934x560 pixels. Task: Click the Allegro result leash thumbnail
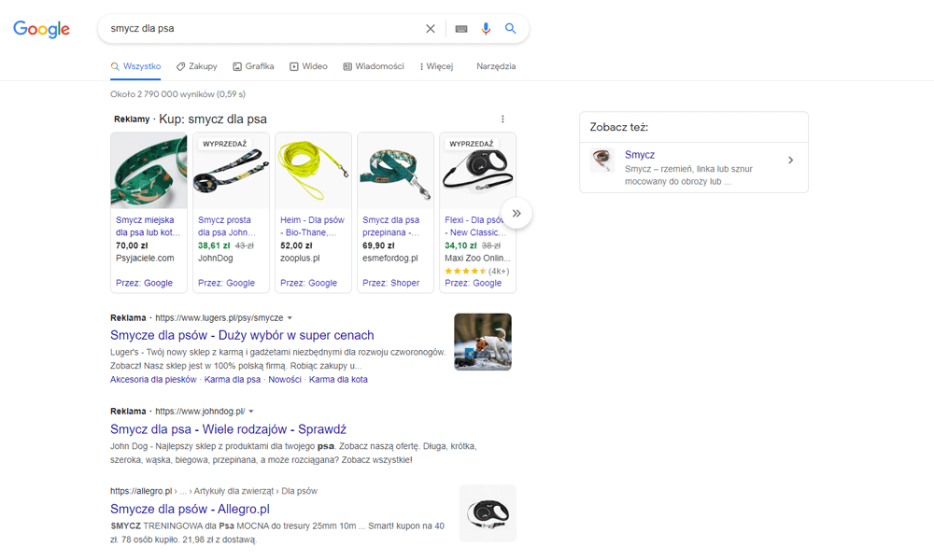tap(488, 513)
